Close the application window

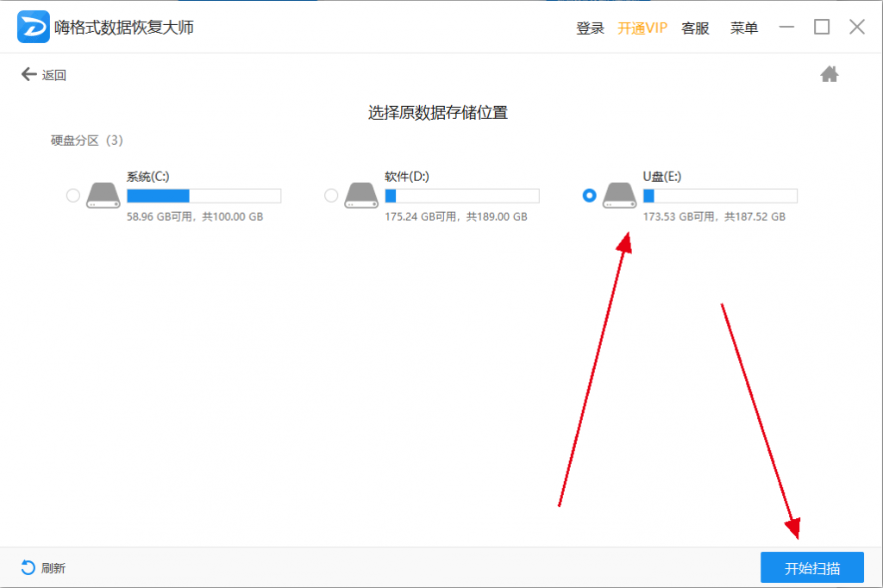[x=857, y=27]
